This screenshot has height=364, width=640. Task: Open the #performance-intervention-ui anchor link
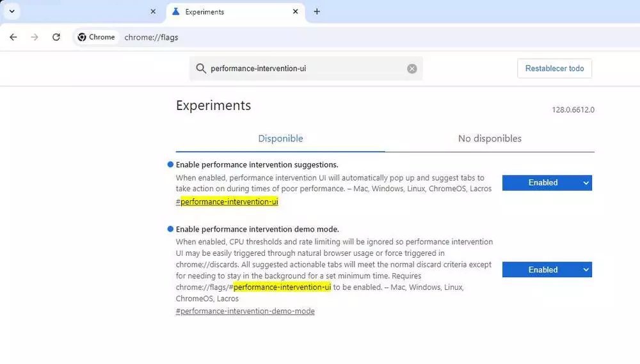click(227, 202)
